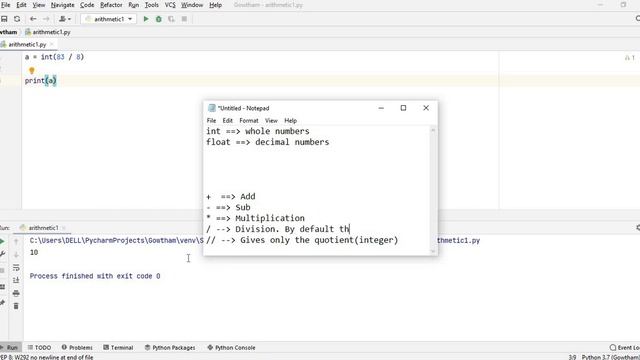Open the PyCharm File menu

[6, 5]
